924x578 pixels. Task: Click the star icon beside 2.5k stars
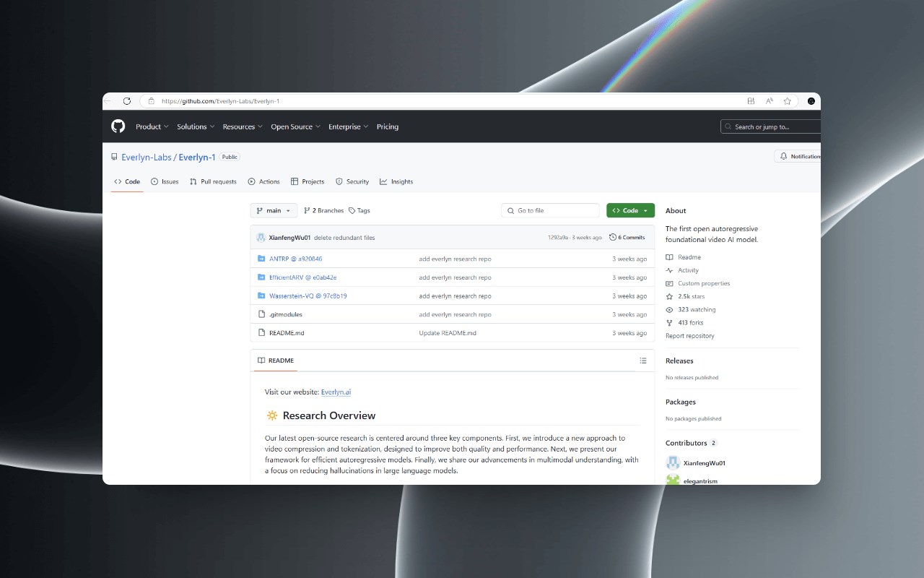(669, 296)
